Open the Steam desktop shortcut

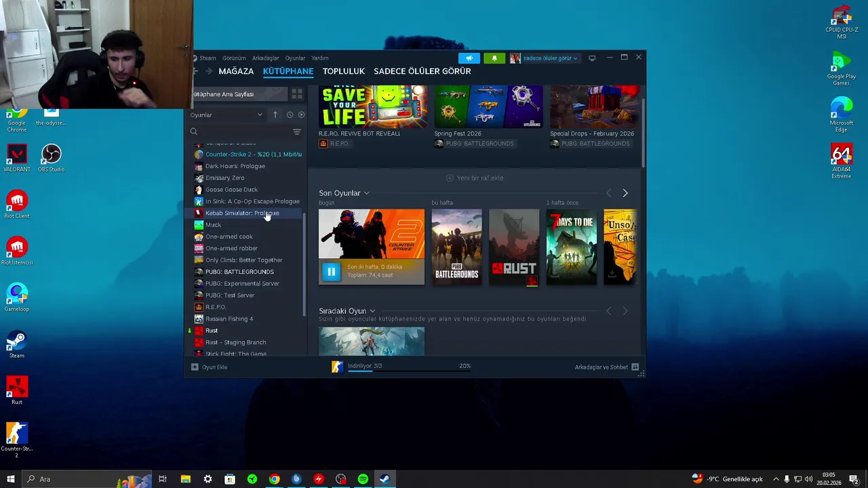[x=17, y=344]
